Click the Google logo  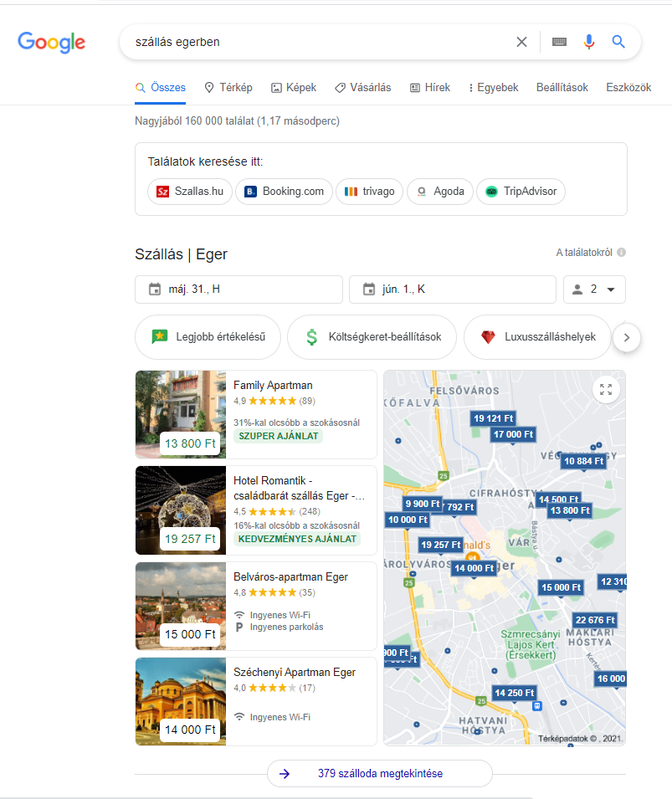tap(52, 43)
